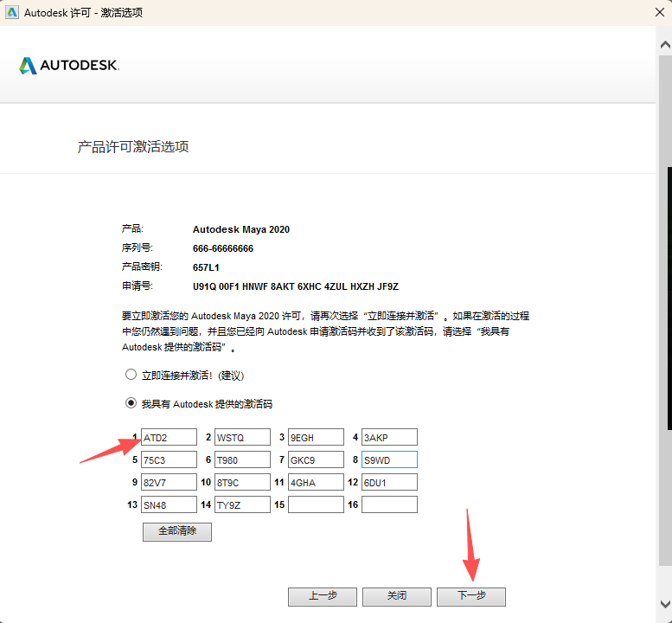Click the product key 657L1

pyautogui.click(x=206, y=267)
